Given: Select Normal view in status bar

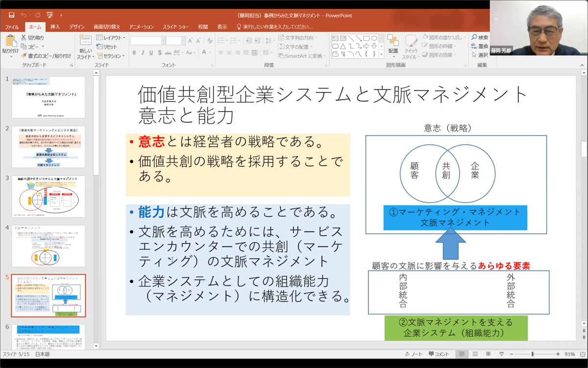Looking at the screenshot, I should pos(462,354).
